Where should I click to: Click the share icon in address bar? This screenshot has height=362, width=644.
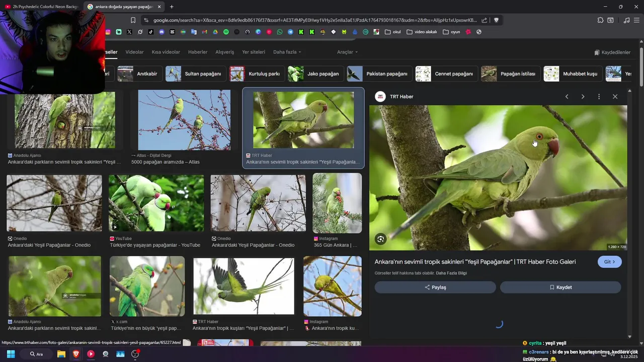pos(484,20)
